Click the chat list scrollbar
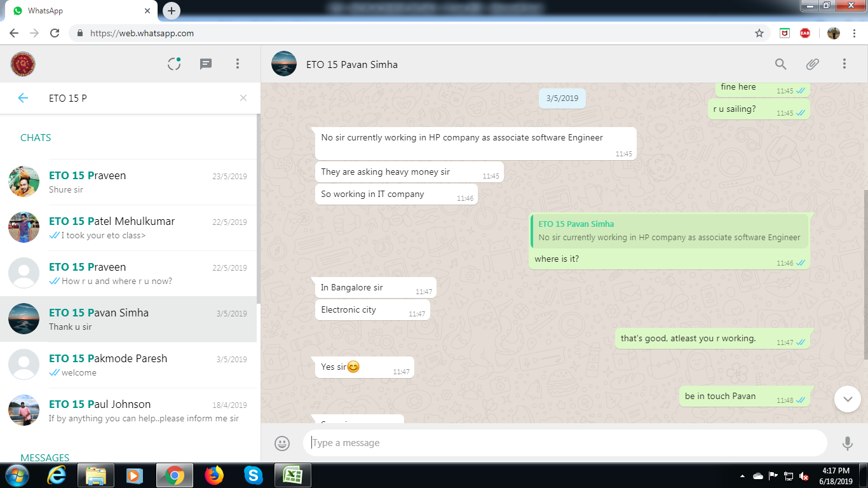This screenshot has height=488, width=868. click(x=258, y=210)
